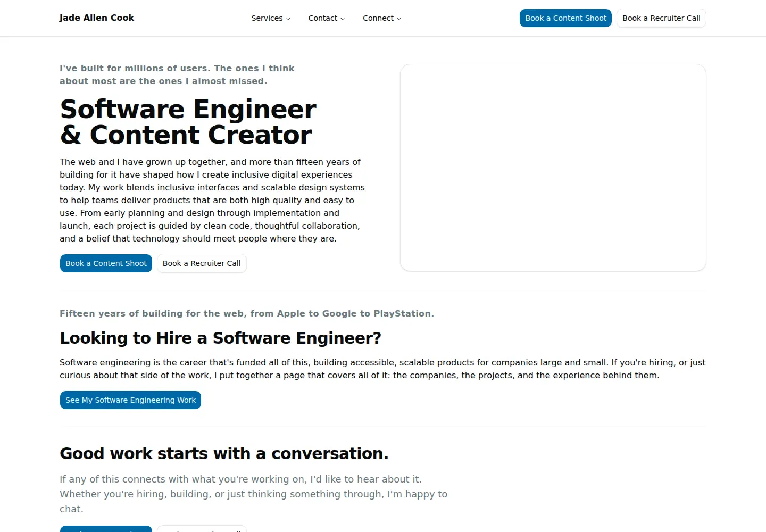Image resolution: width=766 pixels, height=532 pixels.
Task: Click the paragraph starting 'The web and I'
Action: coord(212,200)
